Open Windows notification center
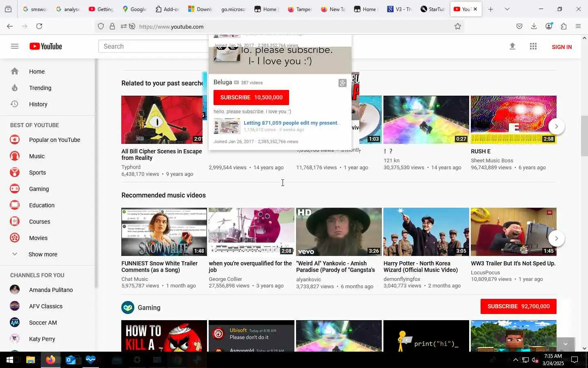This screenshot has height=368, width=588. coord(575,360)
